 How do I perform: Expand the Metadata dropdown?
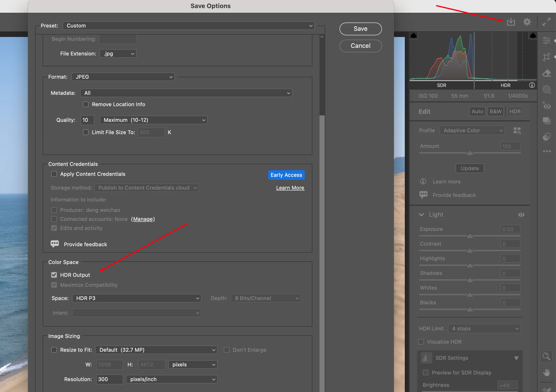click(x=186, y=93)
